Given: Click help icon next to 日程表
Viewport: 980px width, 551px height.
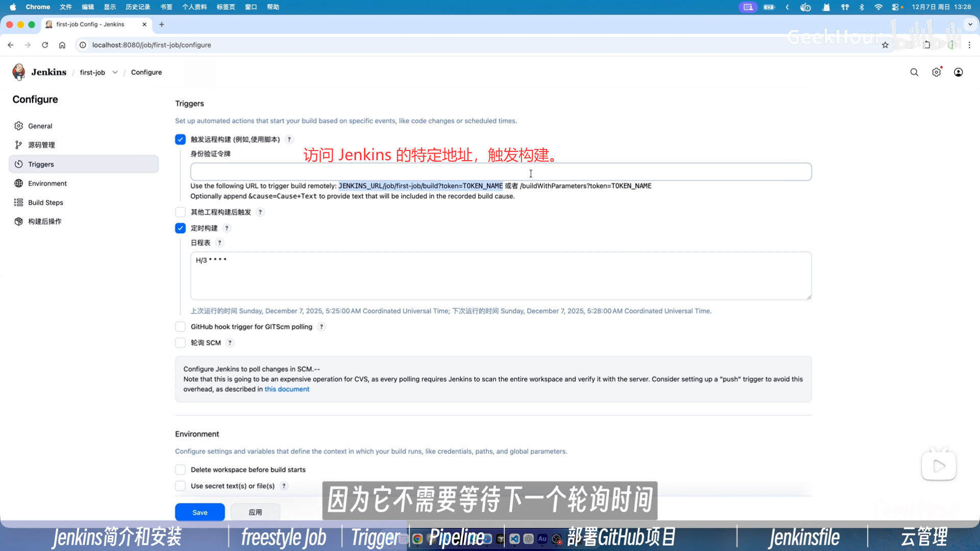Looking at the screenshot, I should 219,243.
